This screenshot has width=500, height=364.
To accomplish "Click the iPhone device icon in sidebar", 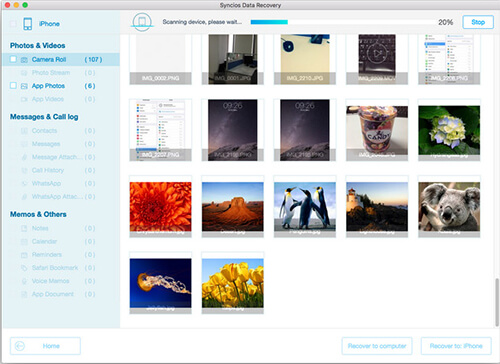I will (x=28, y=24).
